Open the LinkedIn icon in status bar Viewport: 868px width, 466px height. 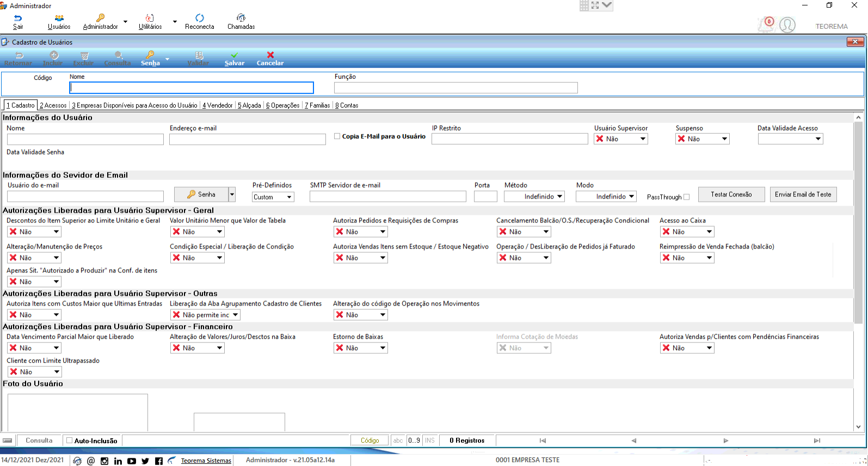point(118,461)
